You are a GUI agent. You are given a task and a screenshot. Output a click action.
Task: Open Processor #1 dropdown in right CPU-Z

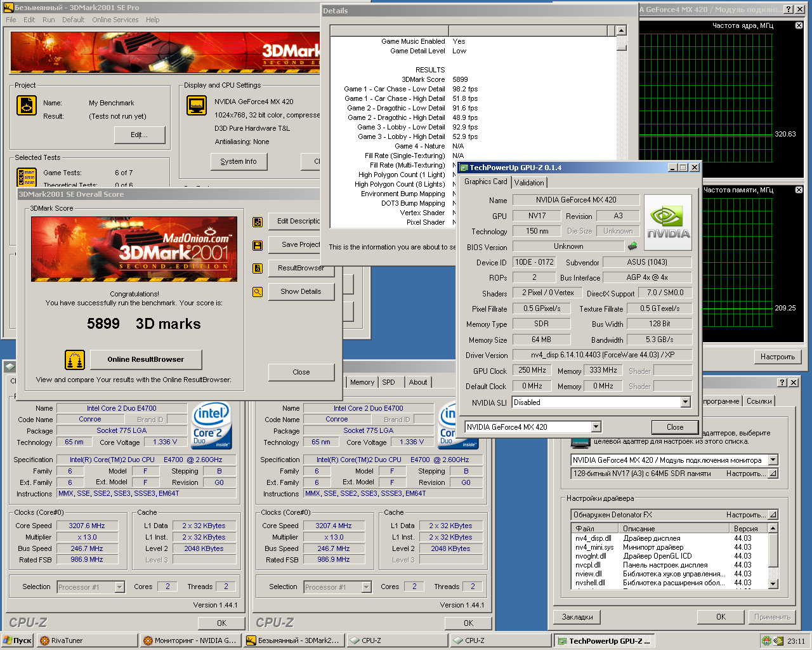coord(366,587)
